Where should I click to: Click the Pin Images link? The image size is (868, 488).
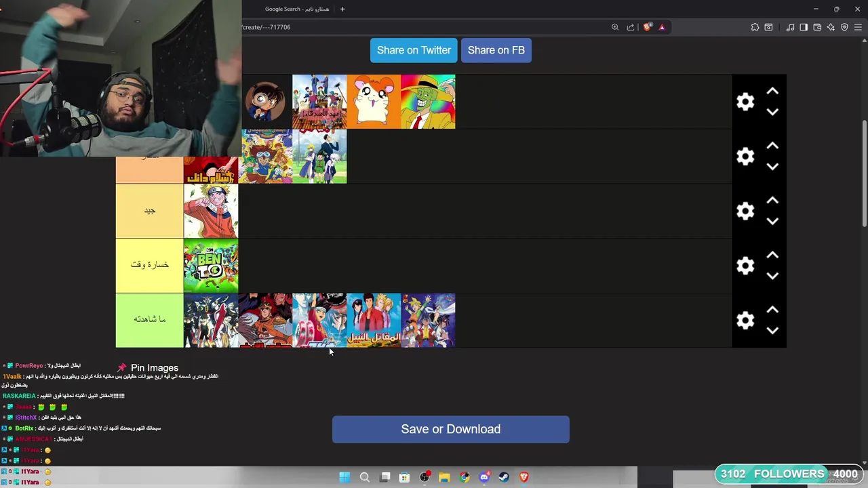[155, 367]
